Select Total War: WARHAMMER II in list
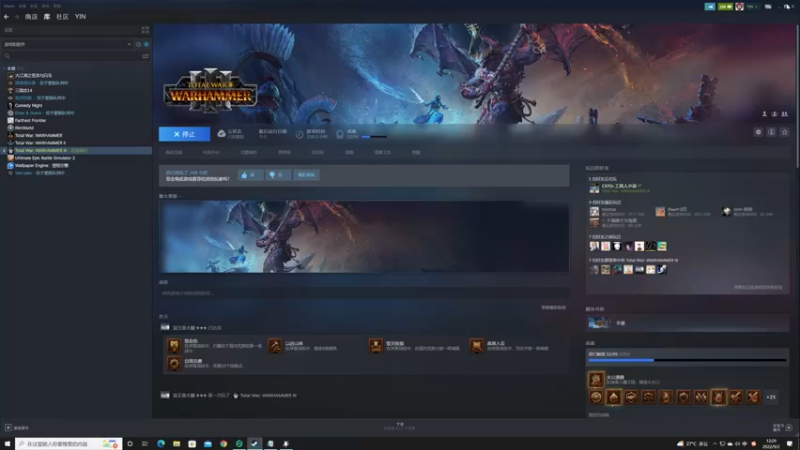This screenshot has width=800, height=450. click(40, 143)
